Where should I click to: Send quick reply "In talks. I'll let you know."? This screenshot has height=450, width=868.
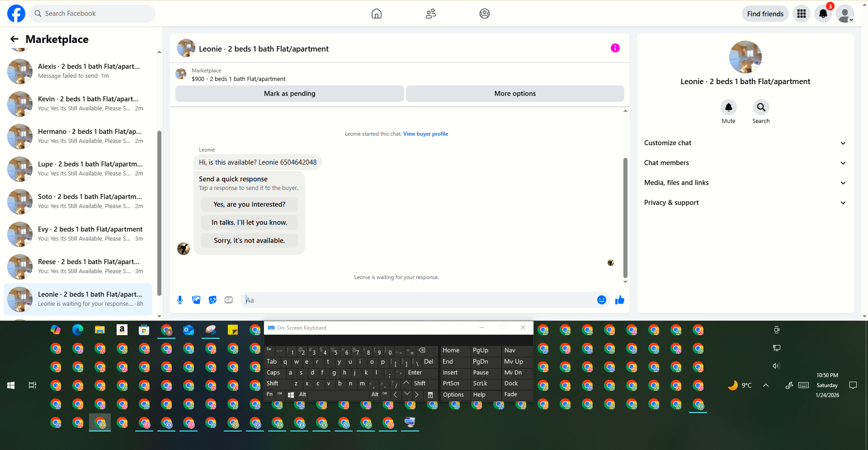point(250,223)
